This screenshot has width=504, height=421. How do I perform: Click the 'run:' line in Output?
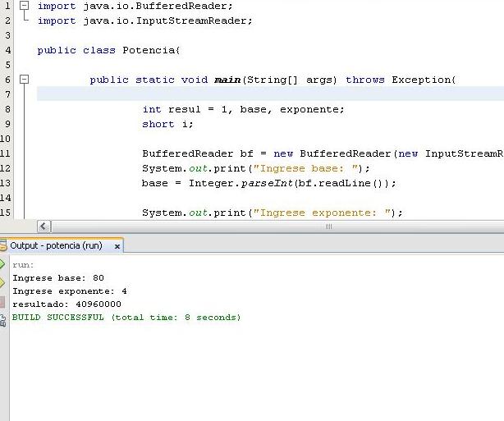pyautogui.click(x=23, y=265)
